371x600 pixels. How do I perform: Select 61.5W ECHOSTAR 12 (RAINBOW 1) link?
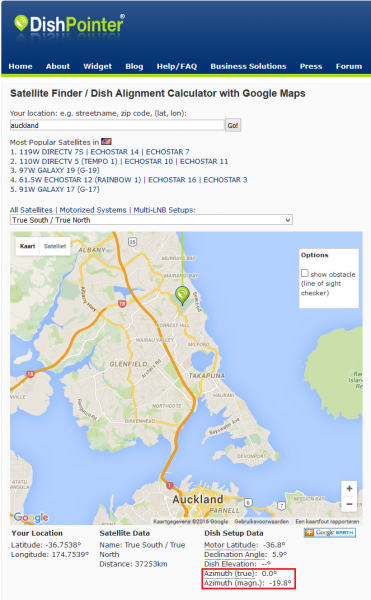click(80, 179)
